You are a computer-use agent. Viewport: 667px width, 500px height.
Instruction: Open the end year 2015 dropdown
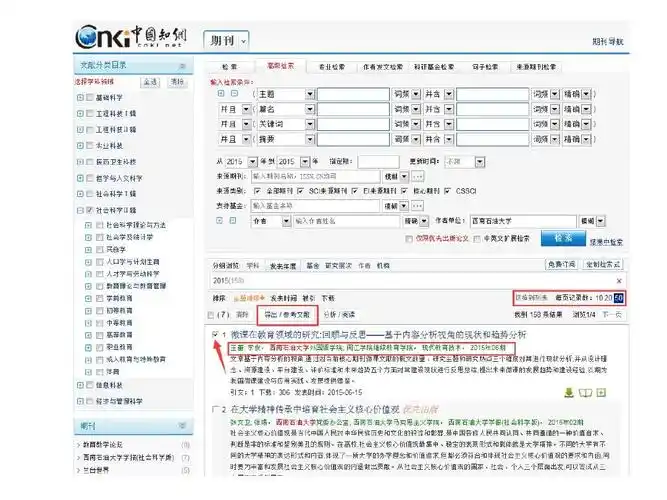305,162
